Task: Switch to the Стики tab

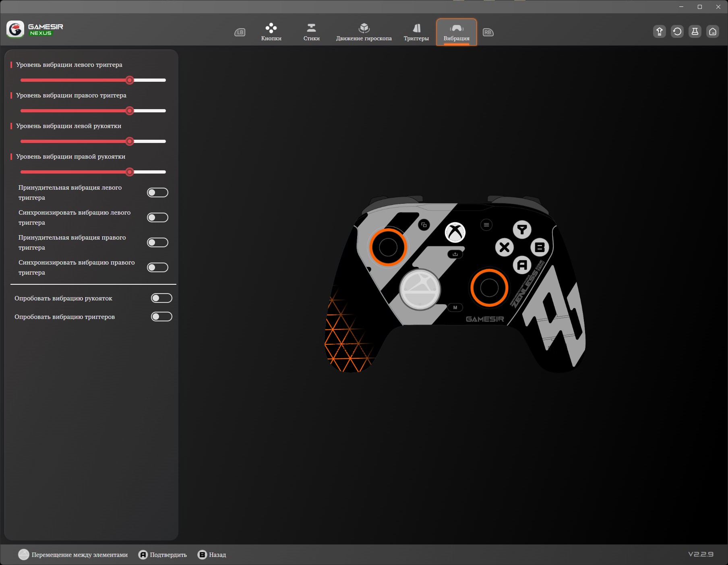Action: (312, 32)
